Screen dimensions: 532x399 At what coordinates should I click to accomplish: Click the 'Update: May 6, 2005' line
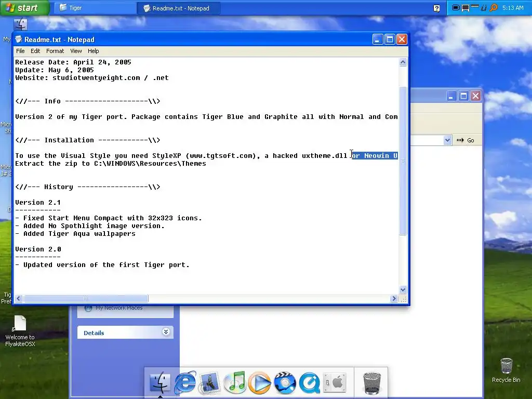point(54,70)
